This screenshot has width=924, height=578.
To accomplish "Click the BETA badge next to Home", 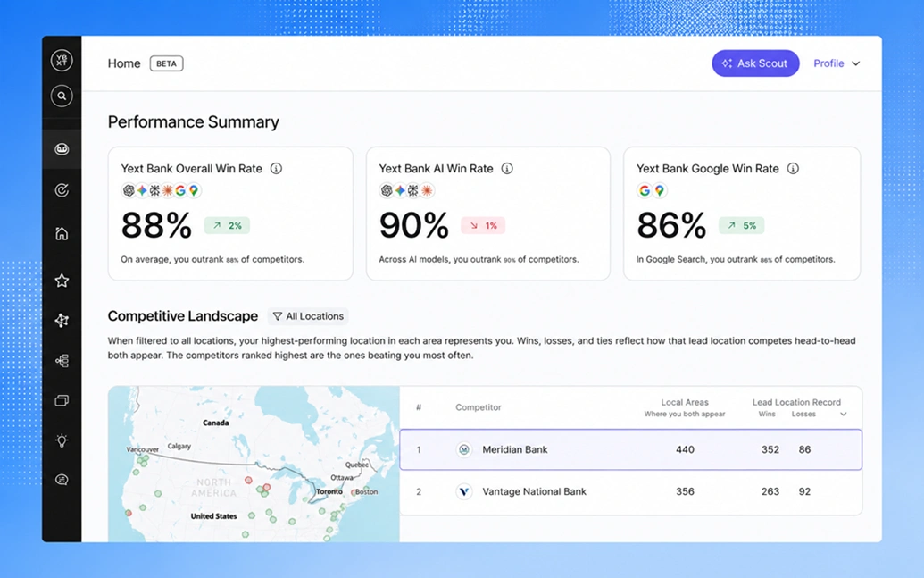I will (x=166, y=63).
